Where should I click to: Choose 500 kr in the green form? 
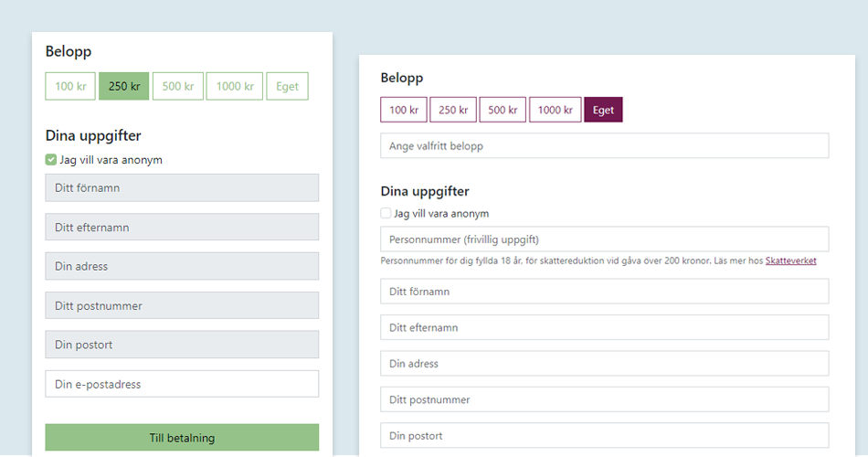(177, 87)
